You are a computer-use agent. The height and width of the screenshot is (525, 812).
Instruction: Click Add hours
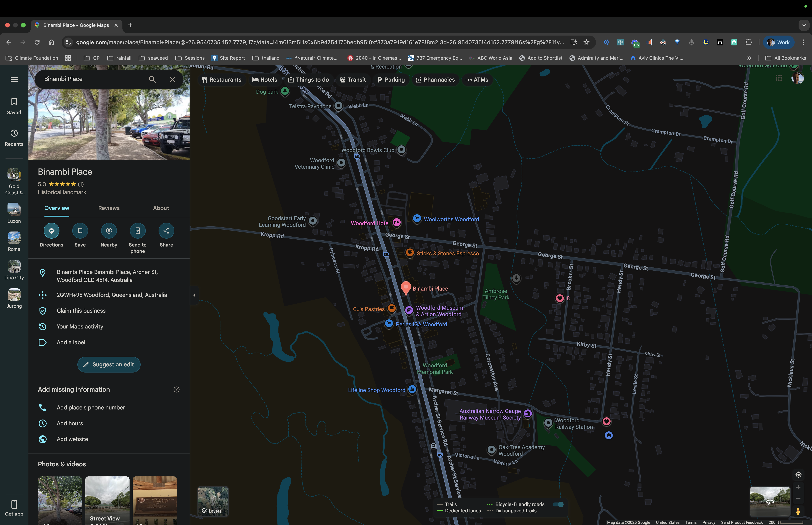(109, 423)
